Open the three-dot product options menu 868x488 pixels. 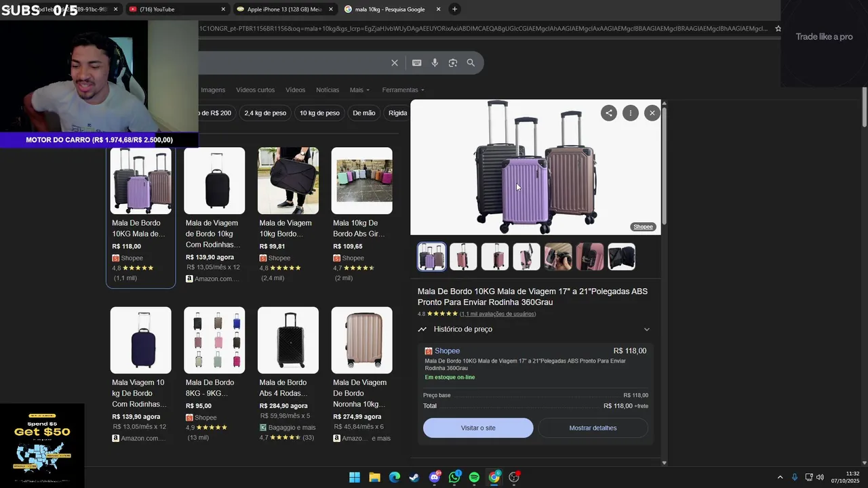[631, 113]
